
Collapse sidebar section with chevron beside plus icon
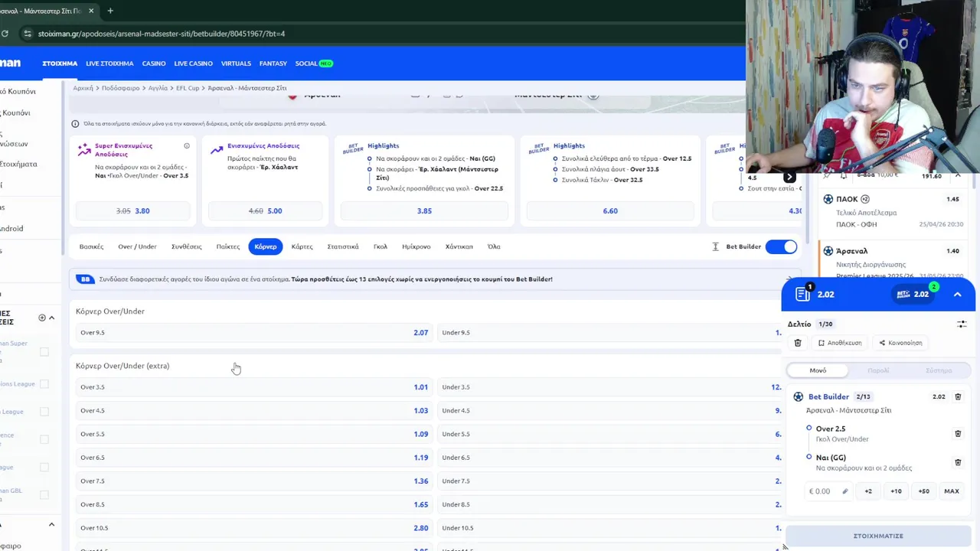click(x=51, y=318)
